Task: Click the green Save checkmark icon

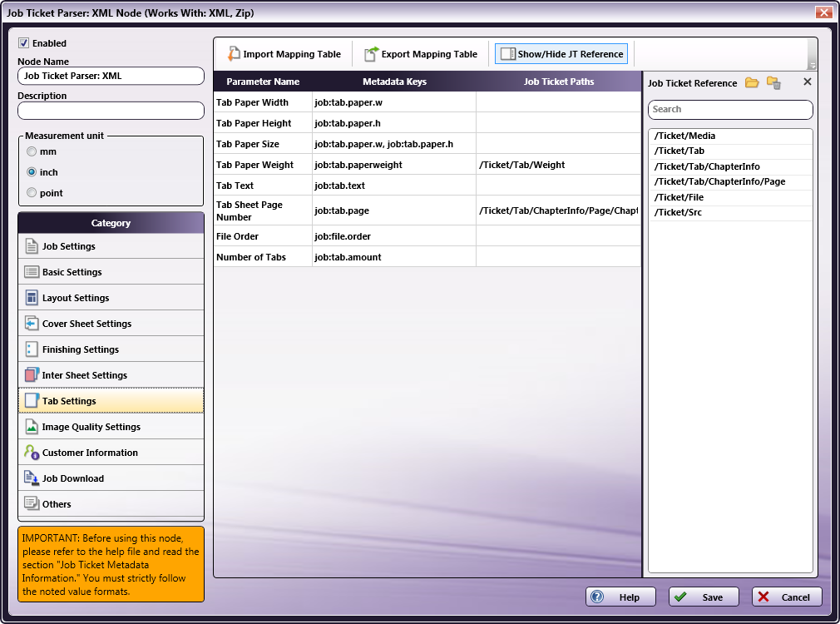Action: click(681, 597)
